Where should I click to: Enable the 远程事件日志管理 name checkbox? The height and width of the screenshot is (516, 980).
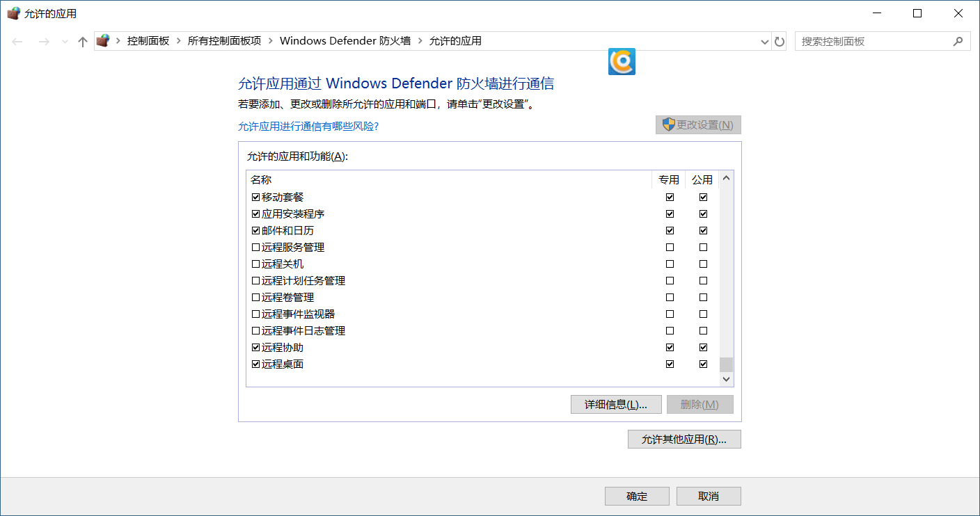(255, 331)
